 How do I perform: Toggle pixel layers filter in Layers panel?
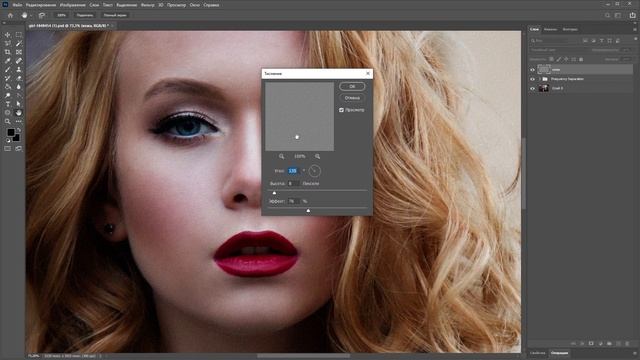(x=585, y=41)
